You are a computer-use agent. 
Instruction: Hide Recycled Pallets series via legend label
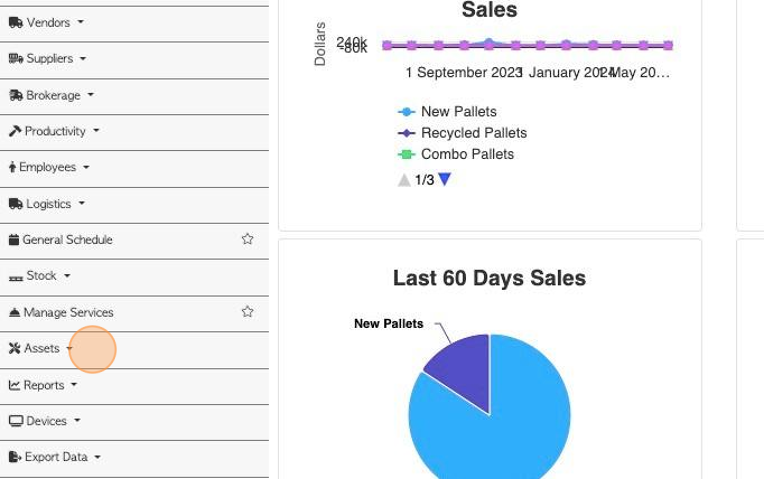click(x=474, y=133)
